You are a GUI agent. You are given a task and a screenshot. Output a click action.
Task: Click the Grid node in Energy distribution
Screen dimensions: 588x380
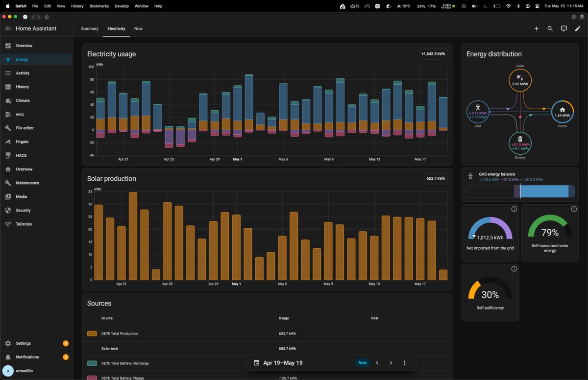click(478, 112)
